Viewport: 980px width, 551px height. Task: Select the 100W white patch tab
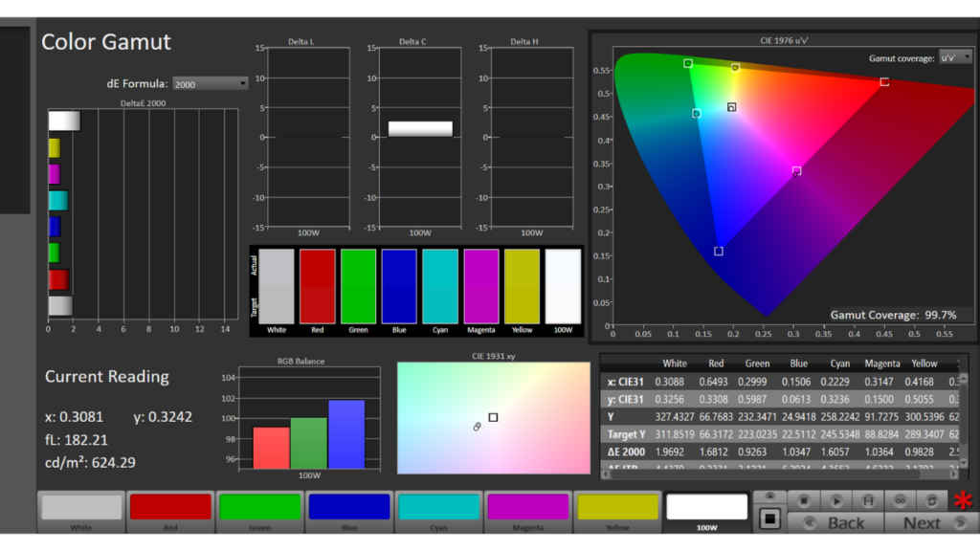tap(707, 511)
